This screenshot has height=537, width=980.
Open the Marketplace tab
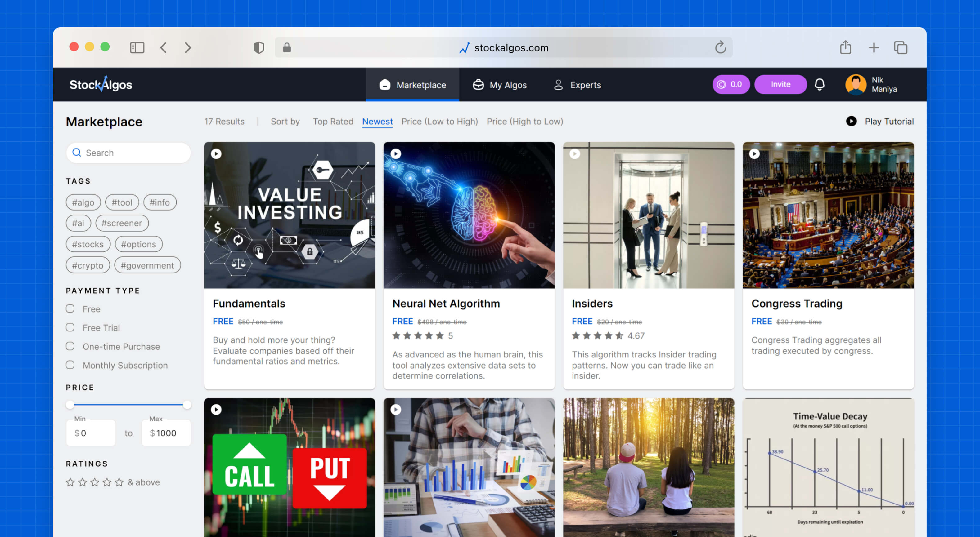412,85
